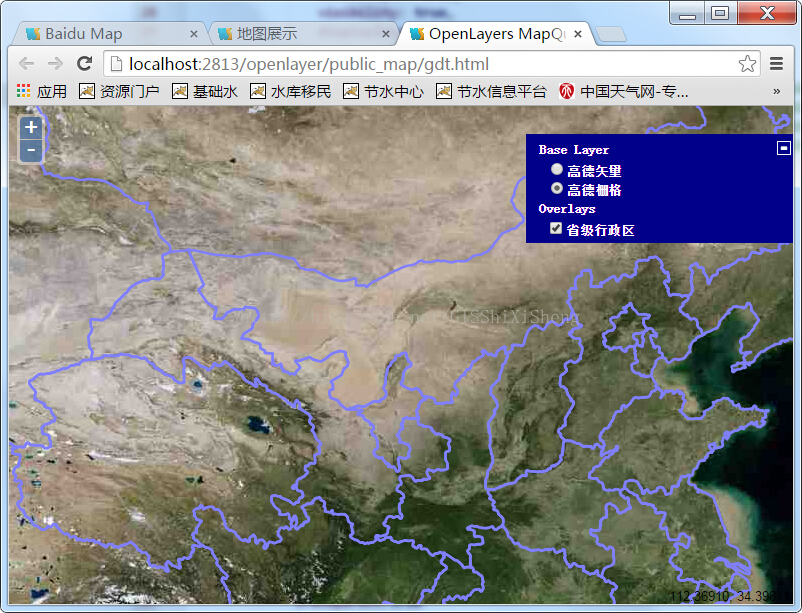The image size is (802, 613).
Task: Show more bookmarks with chevron
Action: click(x=776, y=92)
